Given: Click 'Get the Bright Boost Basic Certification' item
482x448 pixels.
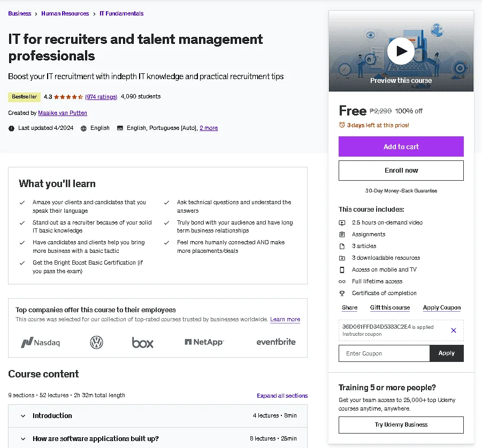Looking at the screenshot, I should point(88,267).
